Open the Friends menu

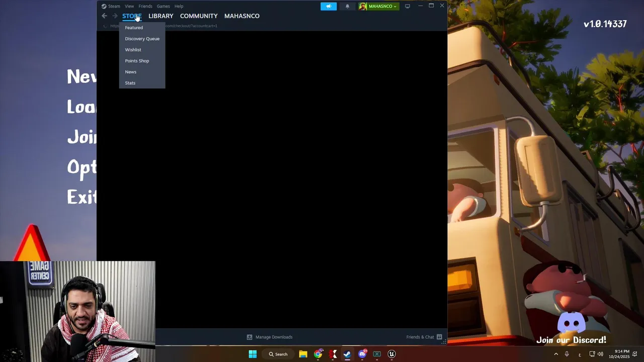pyautogui.click(x=145, y=6)
